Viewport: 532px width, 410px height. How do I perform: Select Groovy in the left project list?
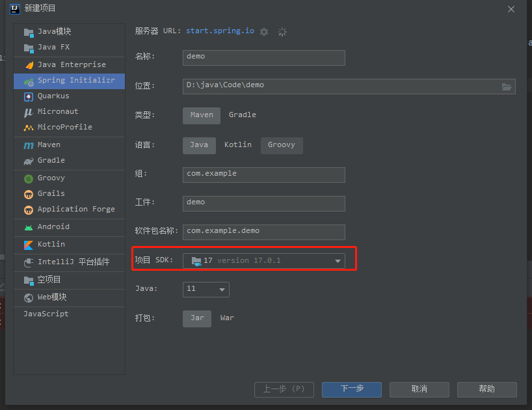(69, 178)
